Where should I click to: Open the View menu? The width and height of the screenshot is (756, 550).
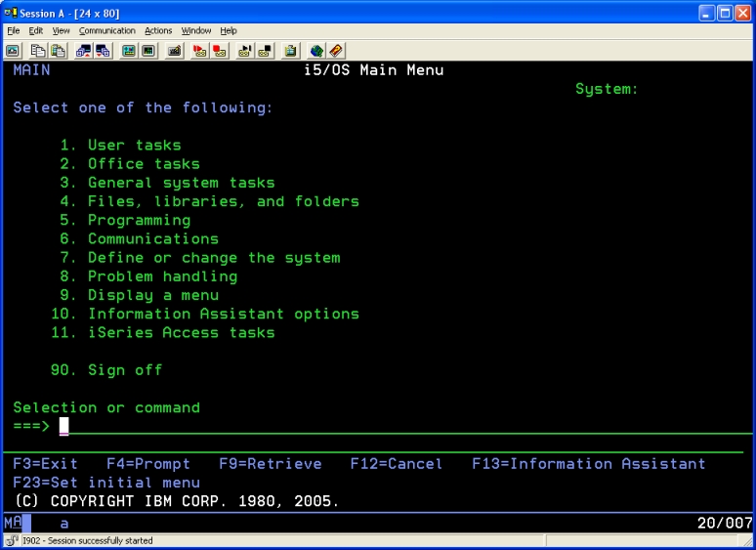(x=61, y=31)
